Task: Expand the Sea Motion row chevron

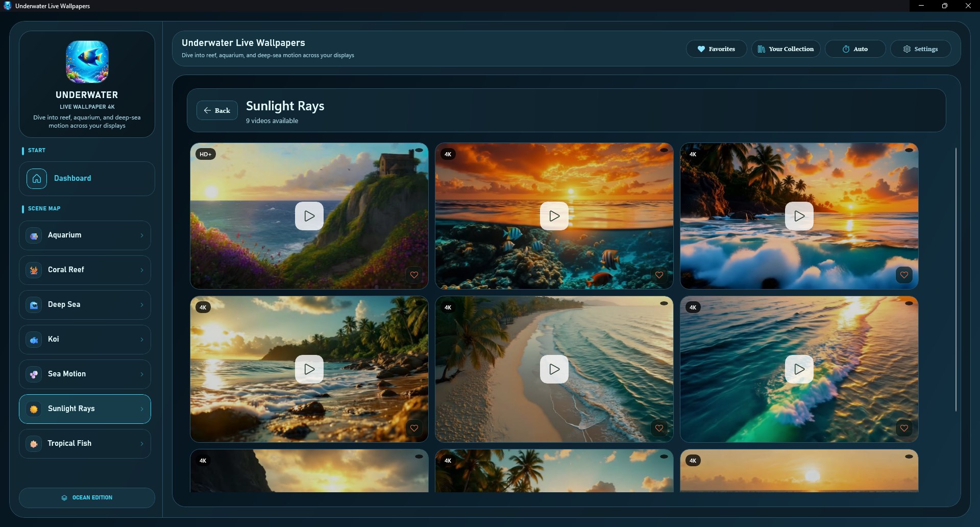Action: pos(142,374)
